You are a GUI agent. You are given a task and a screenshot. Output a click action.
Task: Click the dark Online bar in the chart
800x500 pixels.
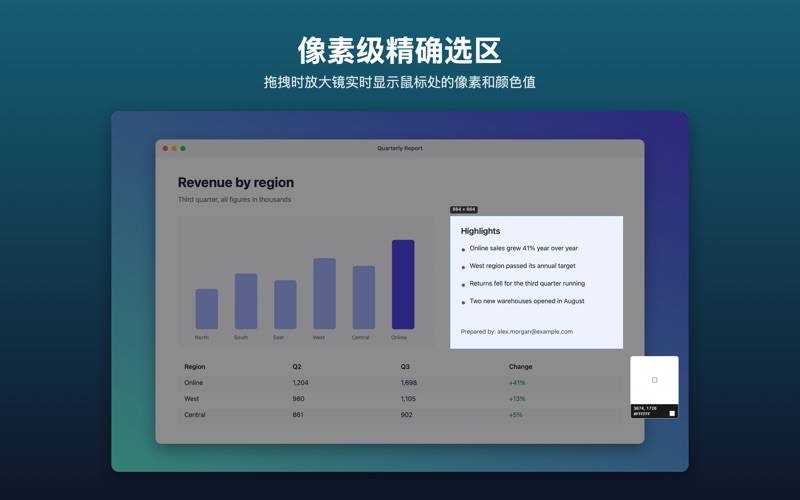pos(403,285)
